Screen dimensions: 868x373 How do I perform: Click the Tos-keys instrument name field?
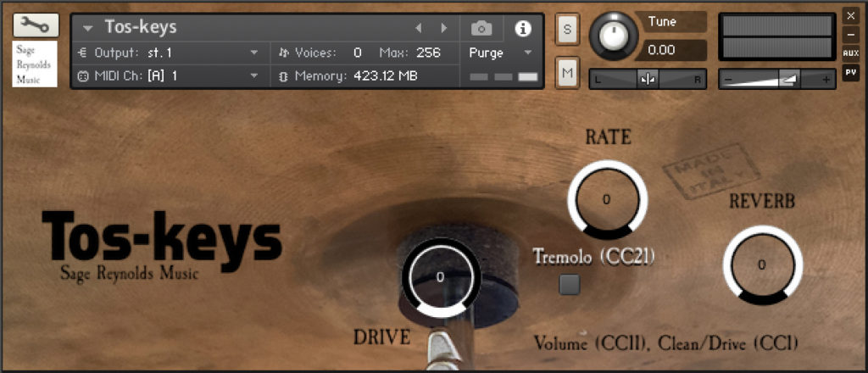[x=141, y=27]
